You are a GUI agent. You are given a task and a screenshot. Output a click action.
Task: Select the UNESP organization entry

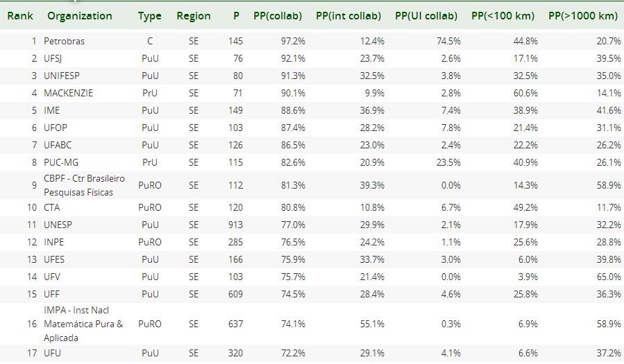[58, 225]
